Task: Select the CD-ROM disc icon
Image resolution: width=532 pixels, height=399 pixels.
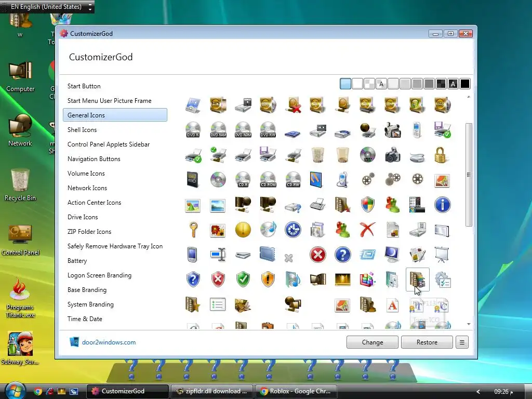Action: pyautogui.click(x=268, y=180)
